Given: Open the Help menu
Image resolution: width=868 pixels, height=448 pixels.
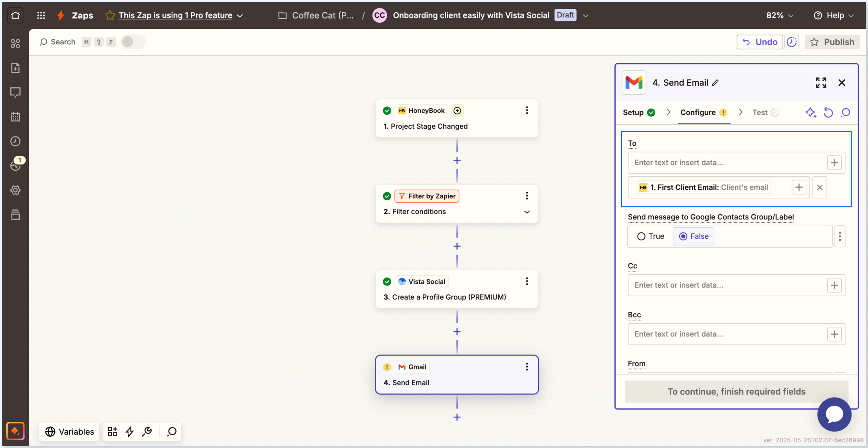Looking at the screenshot, I should point(834,16).
